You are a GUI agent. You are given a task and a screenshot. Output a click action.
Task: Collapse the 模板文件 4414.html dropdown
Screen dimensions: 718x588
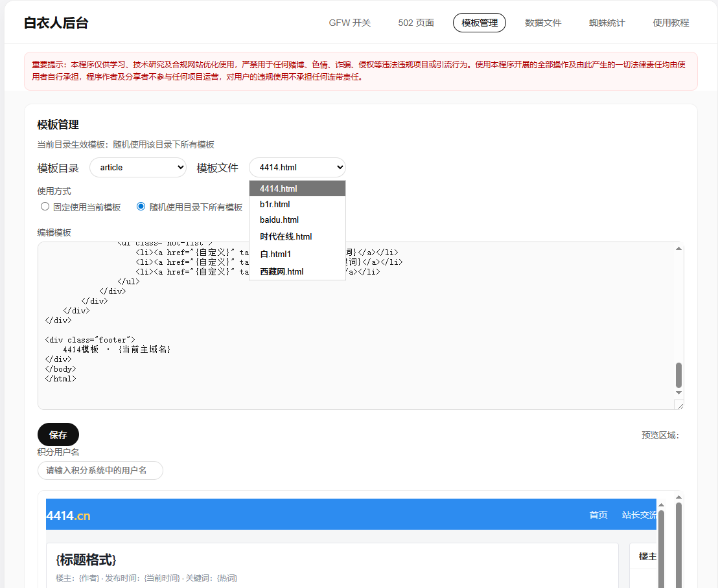click(x=297, y=168)
